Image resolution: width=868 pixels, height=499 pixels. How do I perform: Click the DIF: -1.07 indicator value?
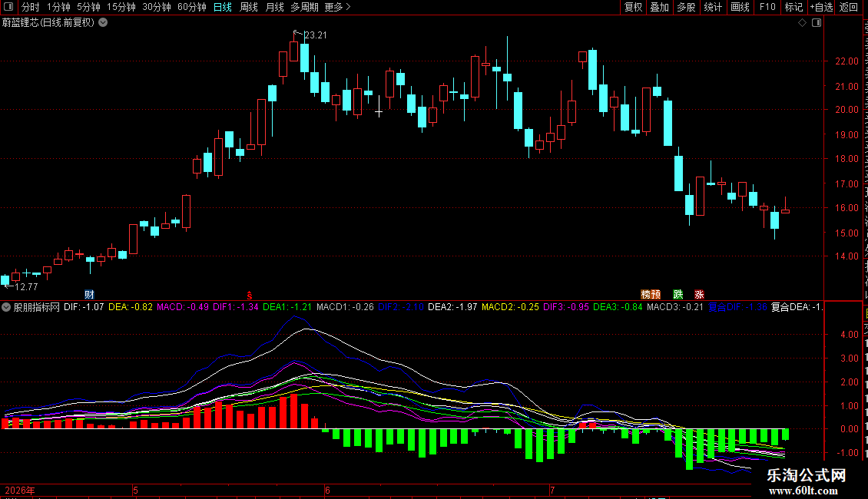tap(84, 307)
